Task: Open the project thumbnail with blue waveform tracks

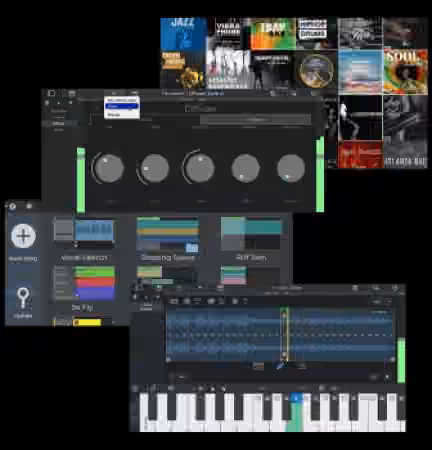Action: [84, 233]
